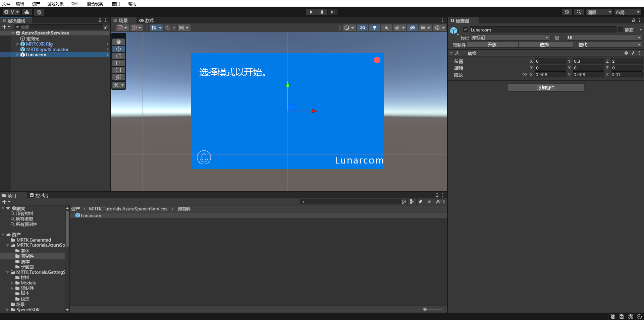Screen dimensions: 644x320
Task: Toggle scene audio mute
Action: (387, 28)
